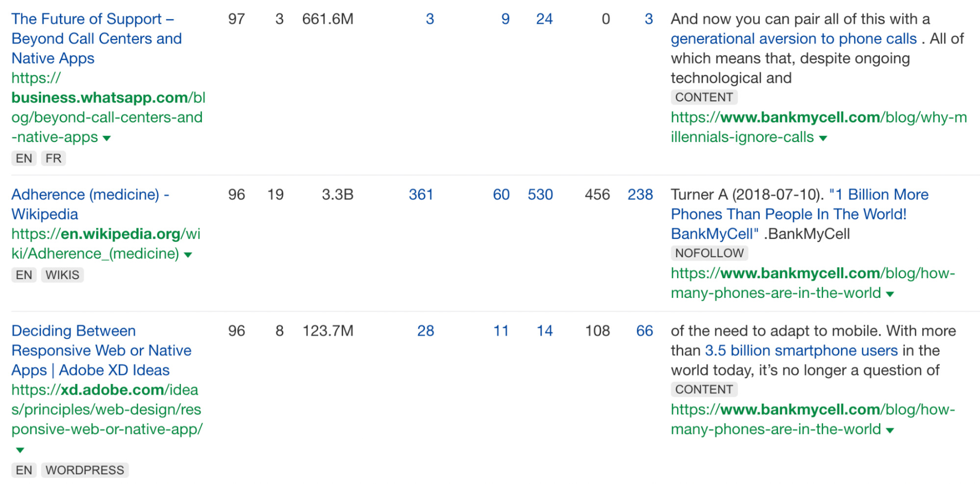The image size is (980, 484).
Task: Click the CONTENT tag on the first backlink
Action: point(704,97)
